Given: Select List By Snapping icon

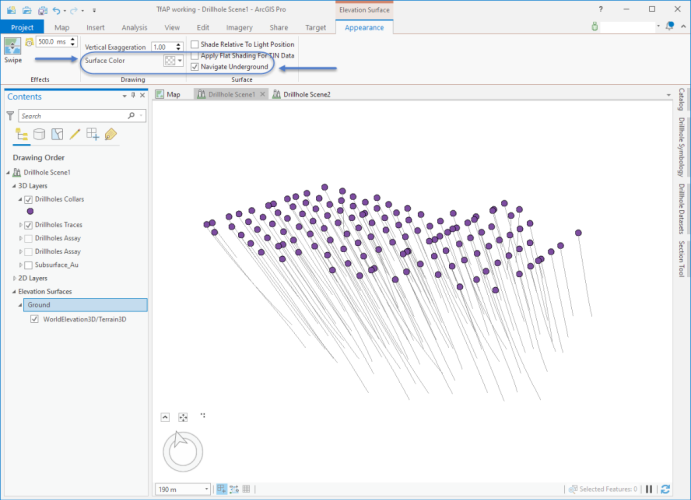Looking at the screenshot, I should (93, 134).
